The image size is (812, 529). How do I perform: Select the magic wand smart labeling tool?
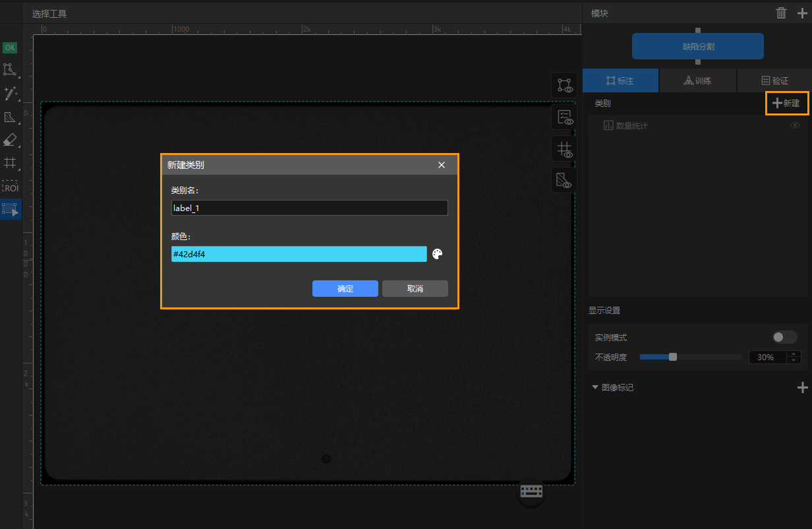click(10, 94)
